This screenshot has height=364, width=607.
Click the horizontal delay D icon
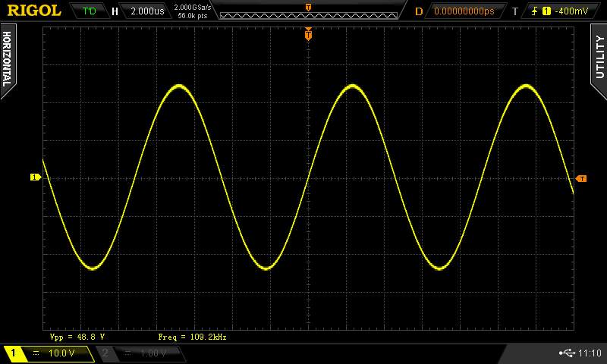(x=419, y=11)
